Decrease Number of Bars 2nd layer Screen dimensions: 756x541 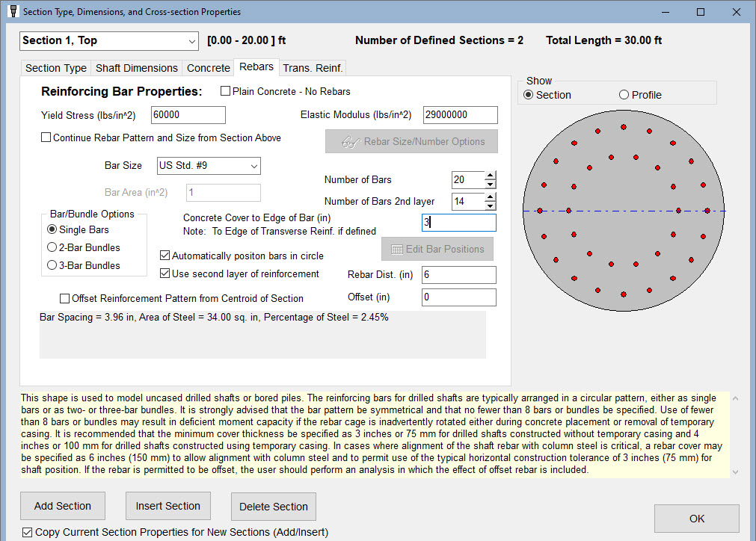(x=490, y=205)
